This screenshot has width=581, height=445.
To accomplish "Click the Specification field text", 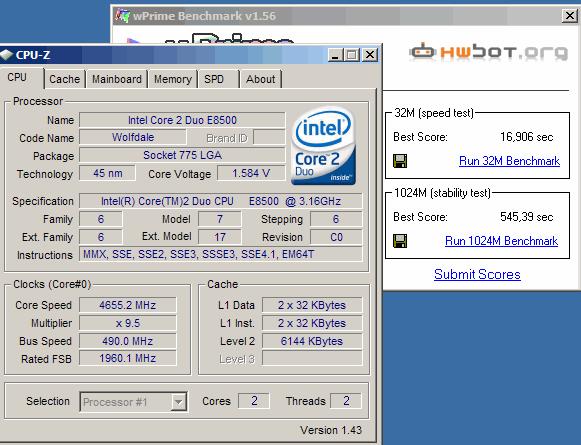I will (x=221, y=201).
